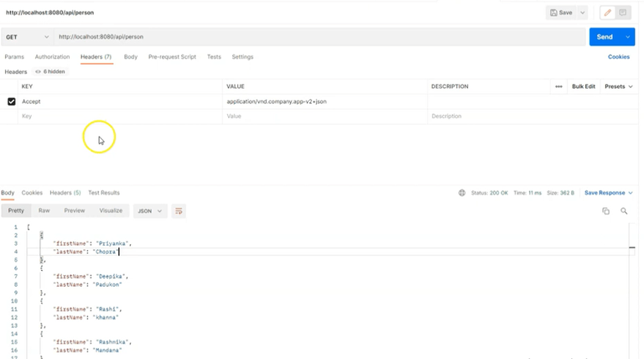Open the response Headers (5) tab
The height and width of the screenshot is (359, 644).
coord(65,193)
